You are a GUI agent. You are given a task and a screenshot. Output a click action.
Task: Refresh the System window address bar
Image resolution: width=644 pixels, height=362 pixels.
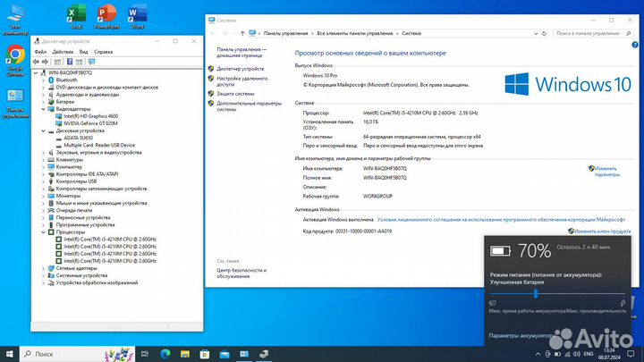(544, 33)
